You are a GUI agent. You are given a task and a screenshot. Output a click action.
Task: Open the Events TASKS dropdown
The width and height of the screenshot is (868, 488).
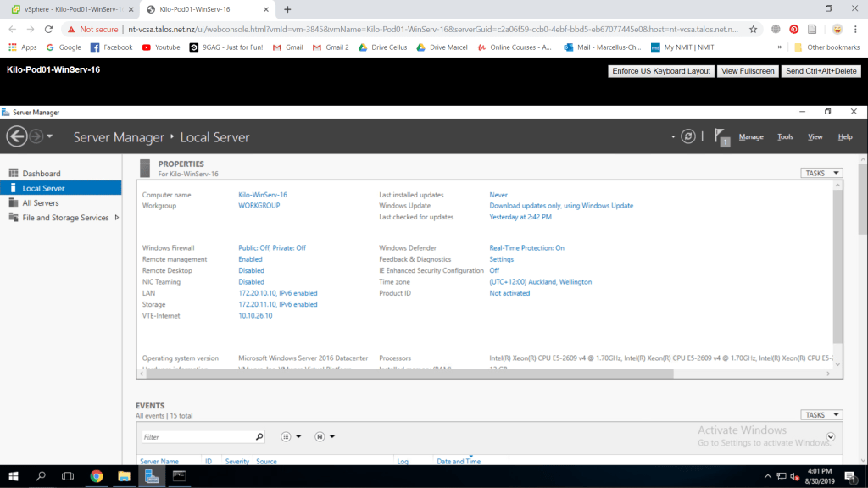click(821, 415)
